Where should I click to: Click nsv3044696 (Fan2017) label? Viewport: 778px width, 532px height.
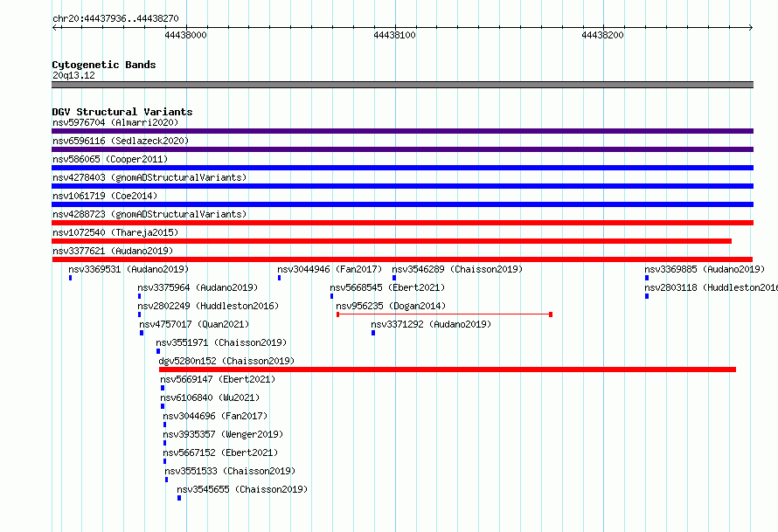(x=215, y=416)
